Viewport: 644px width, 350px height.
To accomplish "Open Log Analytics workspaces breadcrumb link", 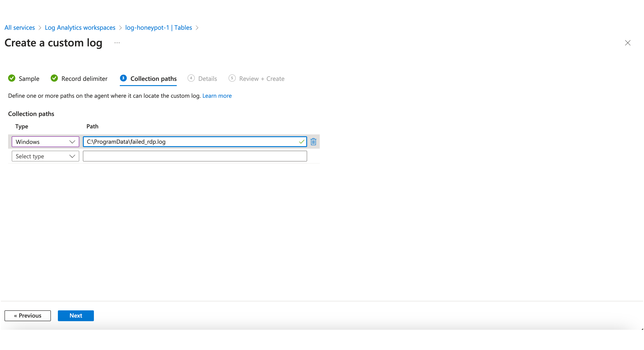I will 80,27.
